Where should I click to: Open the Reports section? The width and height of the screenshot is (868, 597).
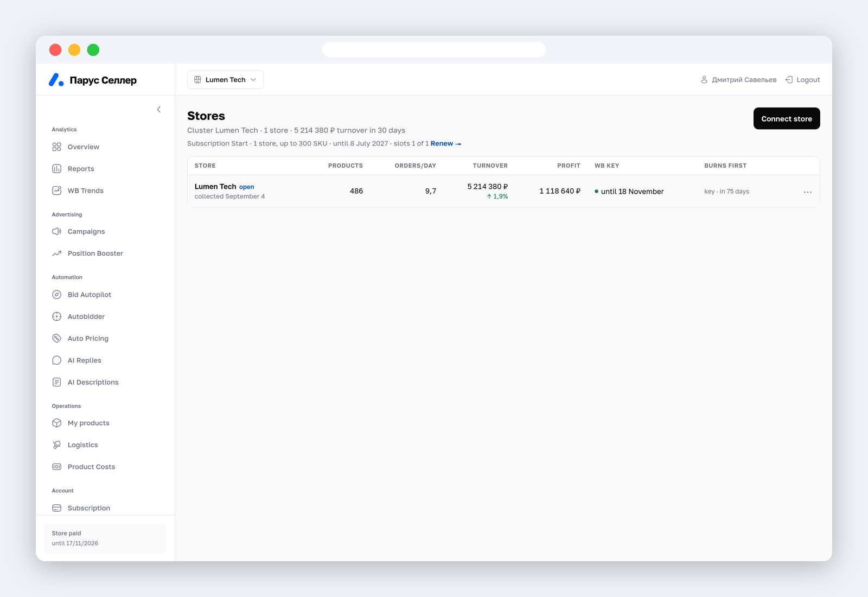(81, 169)
